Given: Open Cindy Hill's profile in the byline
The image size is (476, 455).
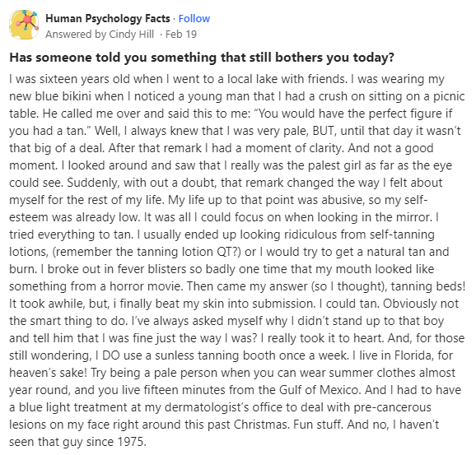Looking at the screenshot, I should [x=132, y=35].
